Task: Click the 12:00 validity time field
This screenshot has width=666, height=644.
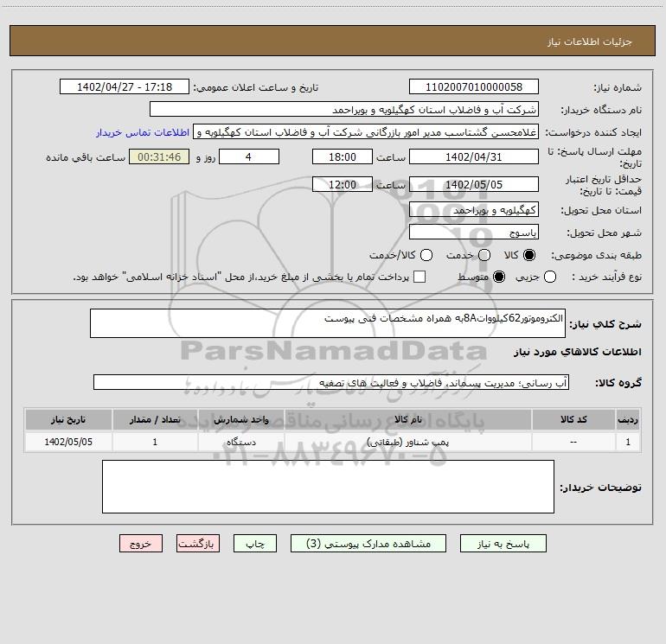Action: click(x=343, y=184)
